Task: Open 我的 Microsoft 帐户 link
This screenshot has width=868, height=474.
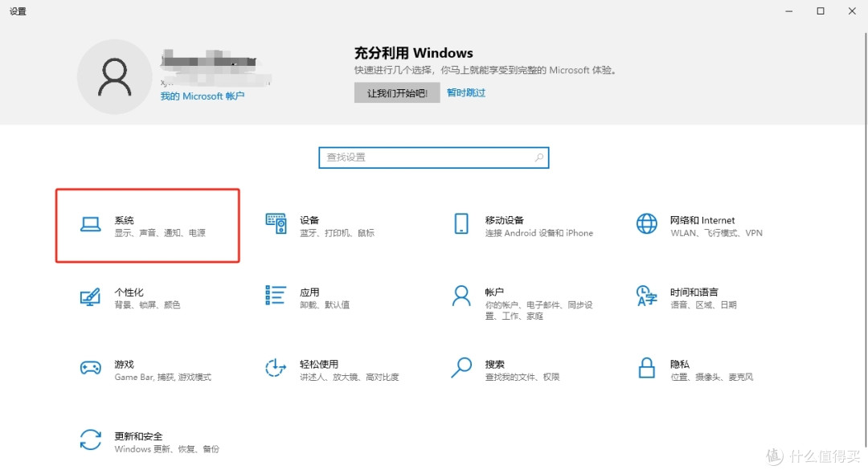Action: (202, 95)
